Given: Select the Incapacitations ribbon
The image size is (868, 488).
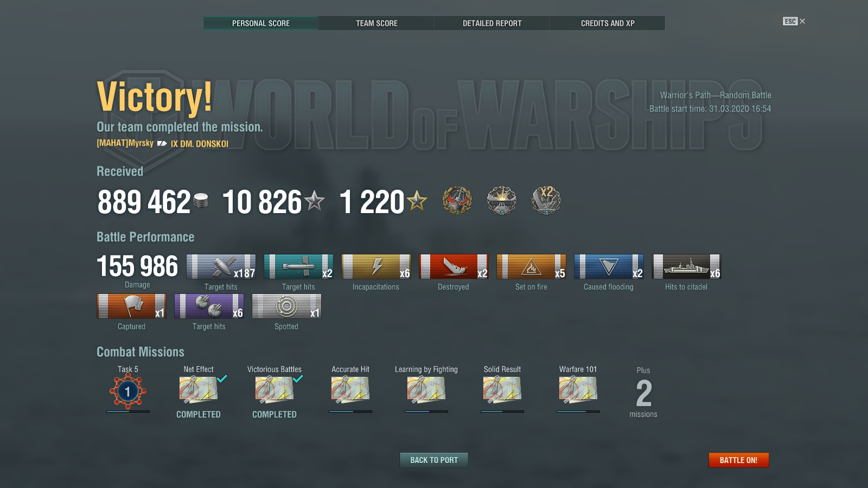Looking at the screenshot, I should pos(376,266).
